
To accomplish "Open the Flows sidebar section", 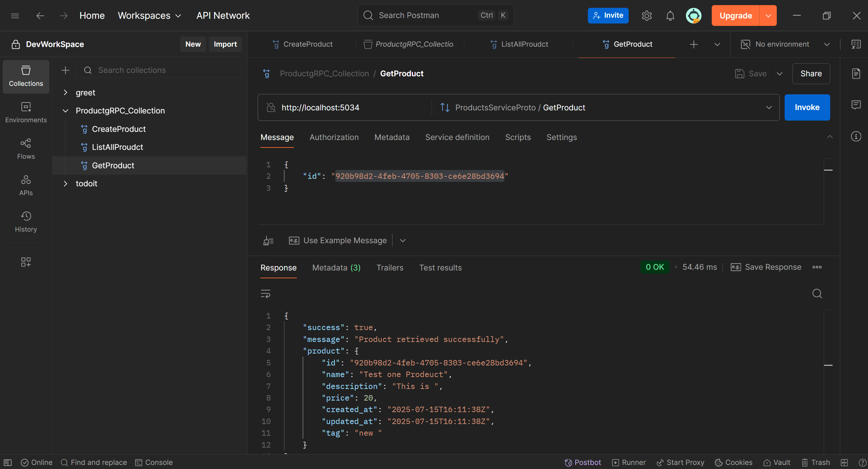I will tap(26, 149).
